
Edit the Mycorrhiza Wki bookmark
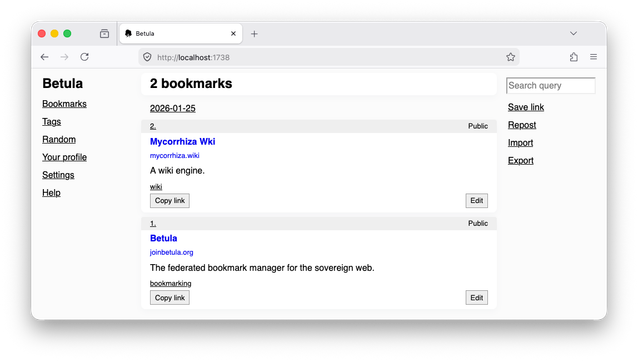476,201
